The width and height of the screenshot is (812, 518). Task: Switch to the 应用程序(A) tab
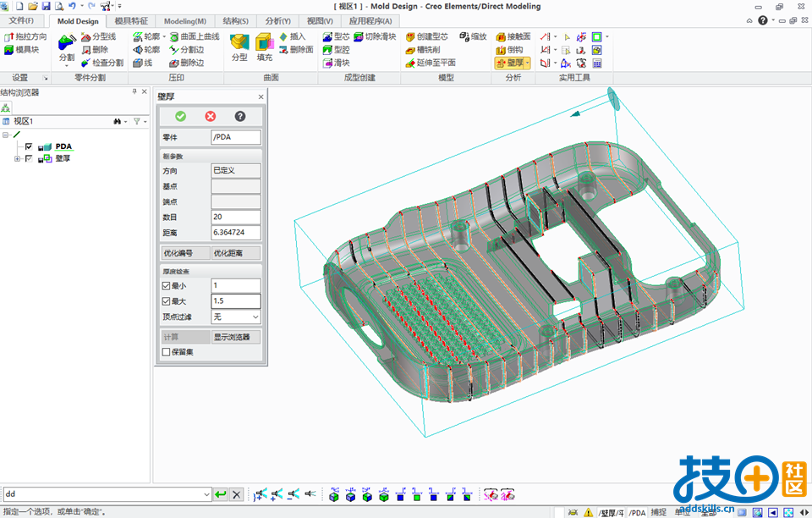(370, 20)
